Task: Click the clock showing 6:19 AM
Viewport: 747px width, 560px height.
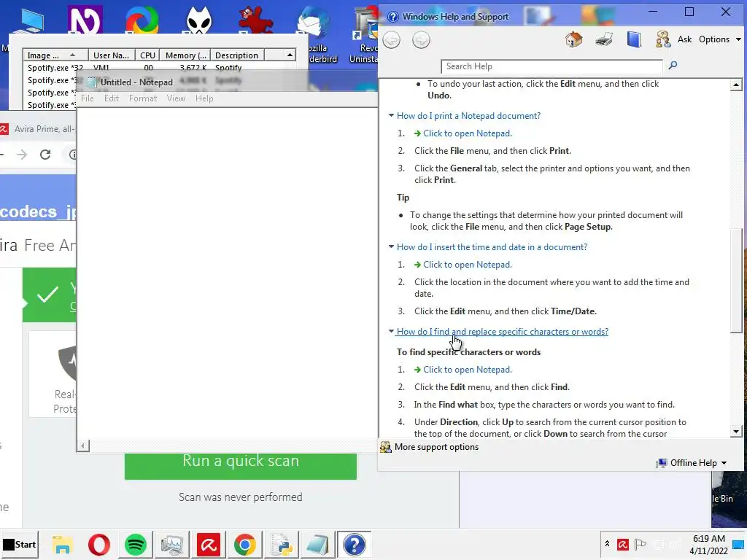Action: [x=709, y=539]
